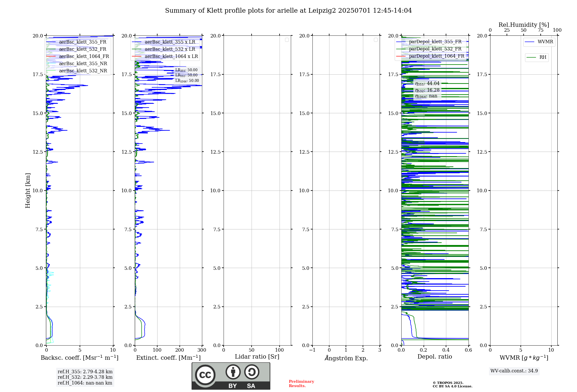Click the Height [km] axis label
The height and width of the screenshot is (392, 577).
pos(28,191)
